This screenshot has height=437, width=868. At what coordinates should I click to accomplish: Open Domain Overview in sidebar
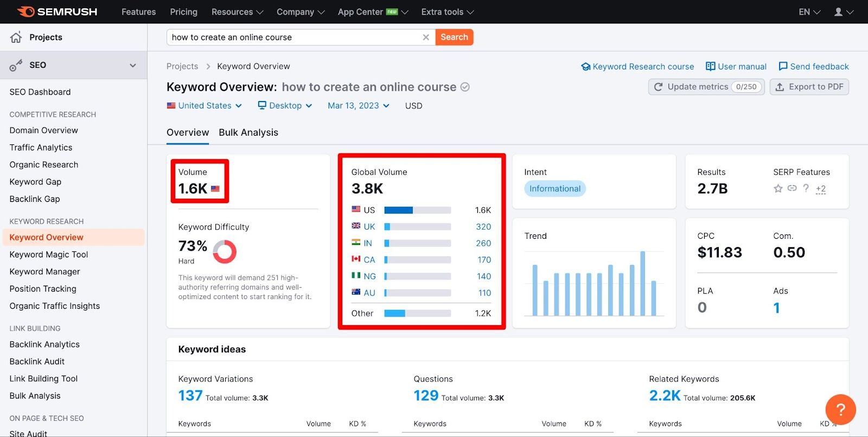click(x=44, y=130)
